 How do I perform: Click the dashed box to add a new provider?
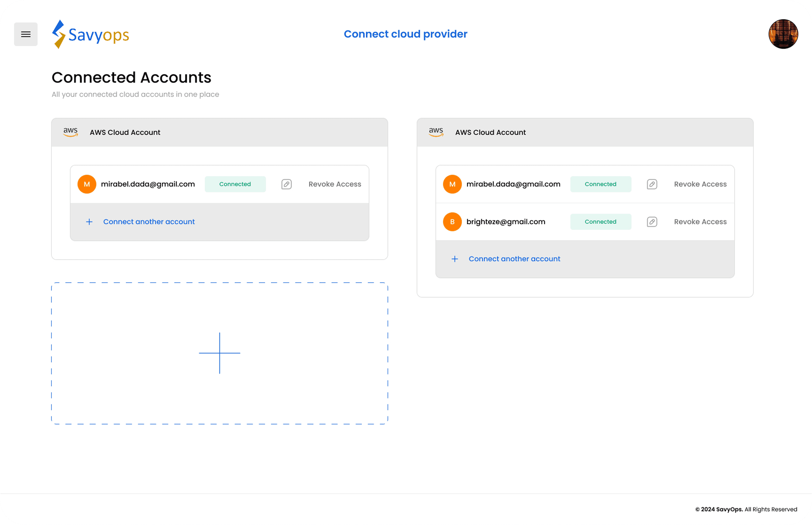tap(219, 353)
